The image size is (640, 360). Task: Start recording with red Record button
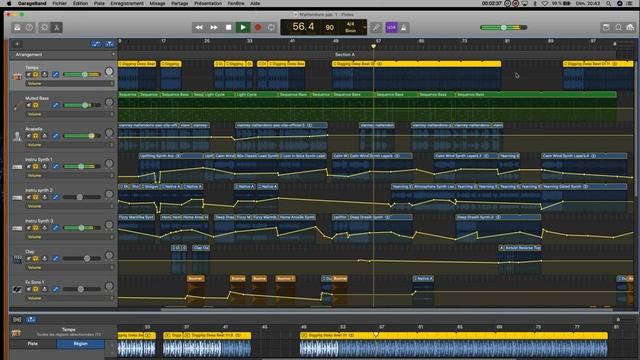point(258,27)
